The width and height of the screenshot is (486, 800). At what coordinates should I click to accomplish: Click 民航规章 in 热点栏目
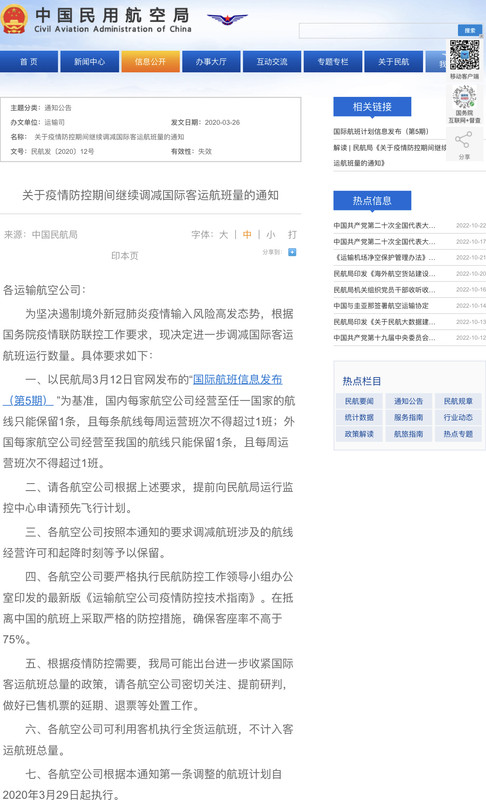[x=458, y=402]
